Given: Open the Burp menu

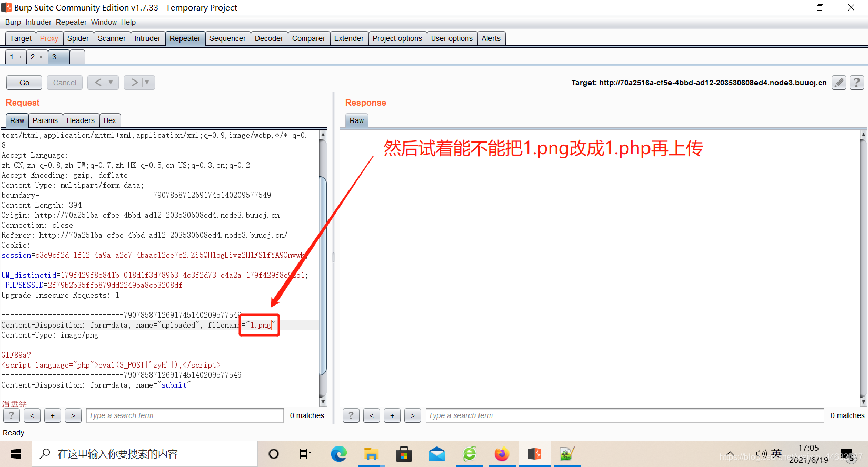Looking at the screenshot, I should click(13, 22).
